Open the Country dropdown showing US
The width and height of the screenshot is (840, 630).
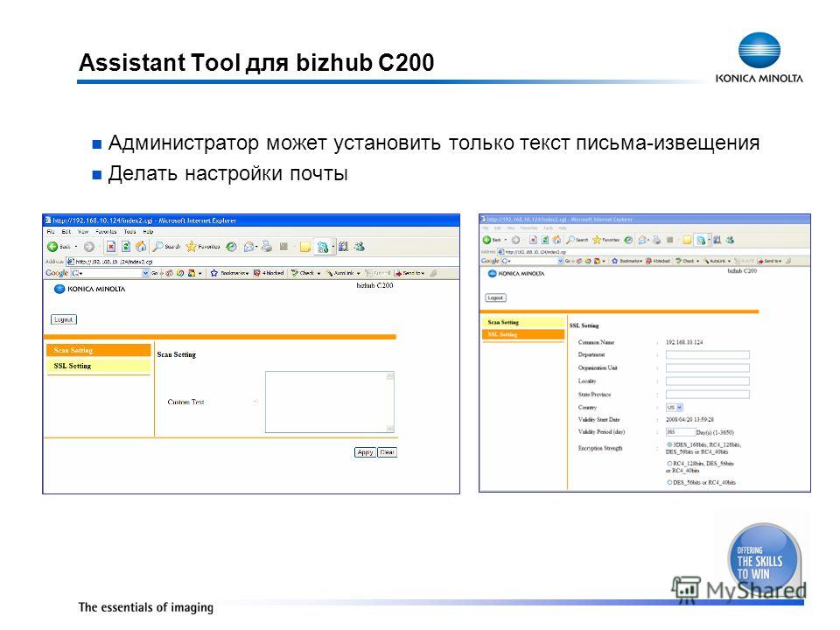pos(675,408)
